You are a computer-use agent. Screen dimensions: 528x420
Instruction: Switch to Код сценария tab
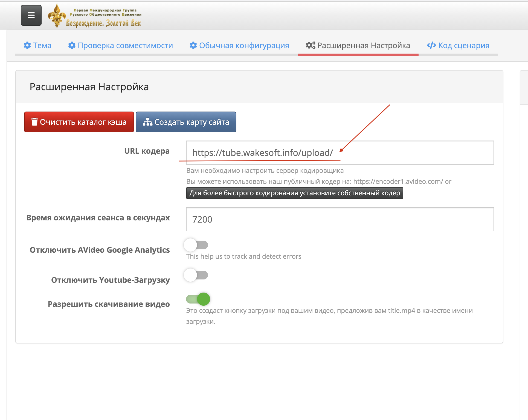click(x=463, y=45)
